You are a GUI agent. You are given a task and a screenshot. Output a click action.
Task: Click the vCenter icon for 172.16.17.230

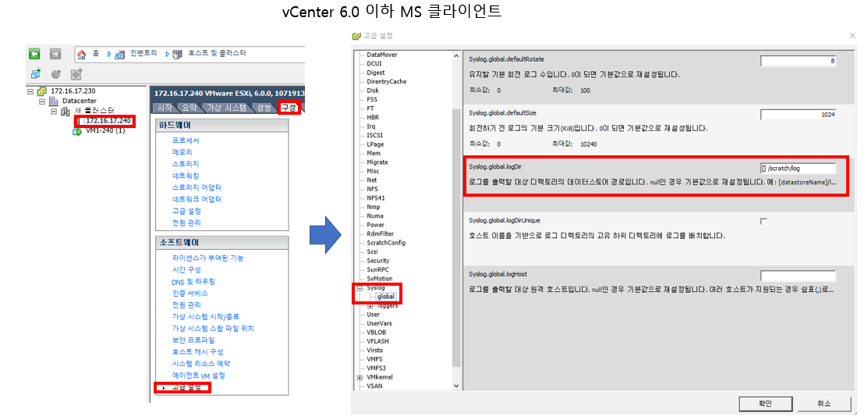click(x=41, y=91)
